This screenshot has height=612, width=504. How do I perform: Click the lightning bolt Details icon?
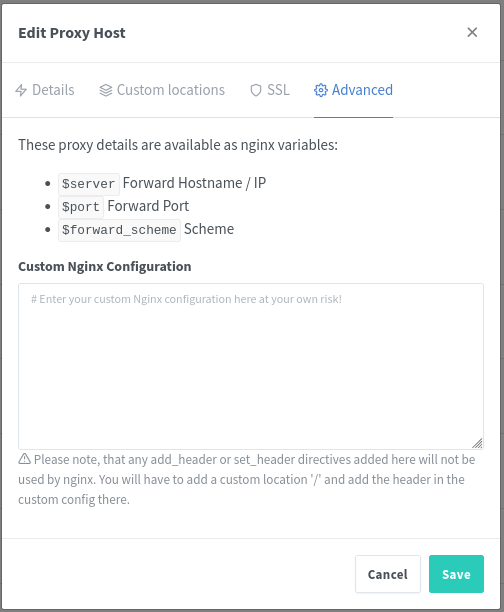tap(21, 90)
